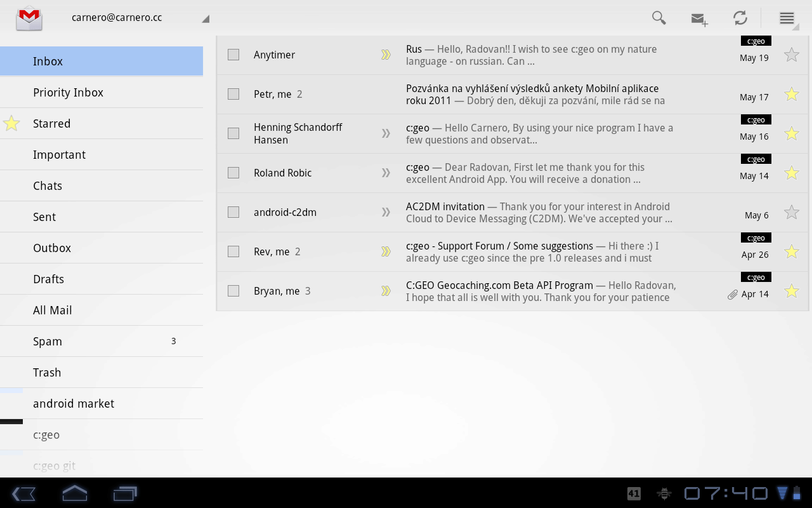Click the attachment paperclip on Apr 14 message

point(733,295)
